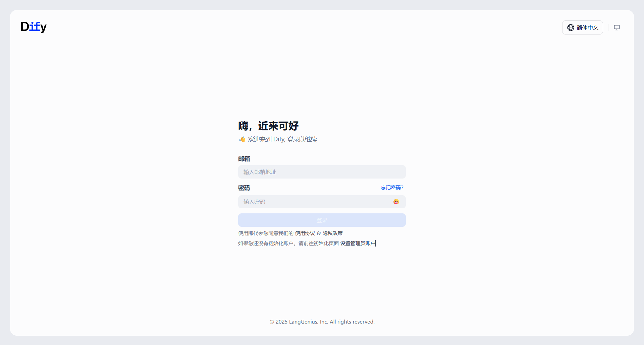The width and height of the screenshot is (644, 345).
Task: Toggle password visibility emoji icon
Action: (x=396, y=202)
